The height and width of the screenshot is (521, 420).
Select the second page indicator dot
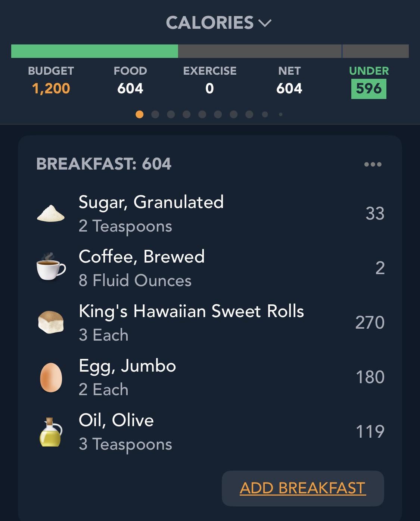click(x=155, y=114)
